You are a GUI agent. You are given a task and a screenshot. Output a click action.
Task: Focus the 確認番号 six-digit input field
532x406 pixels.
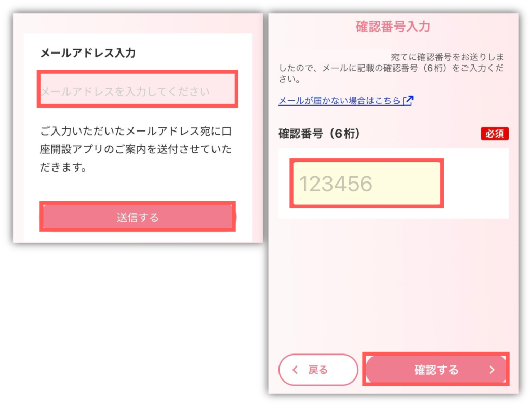click(x=366, y=184)
